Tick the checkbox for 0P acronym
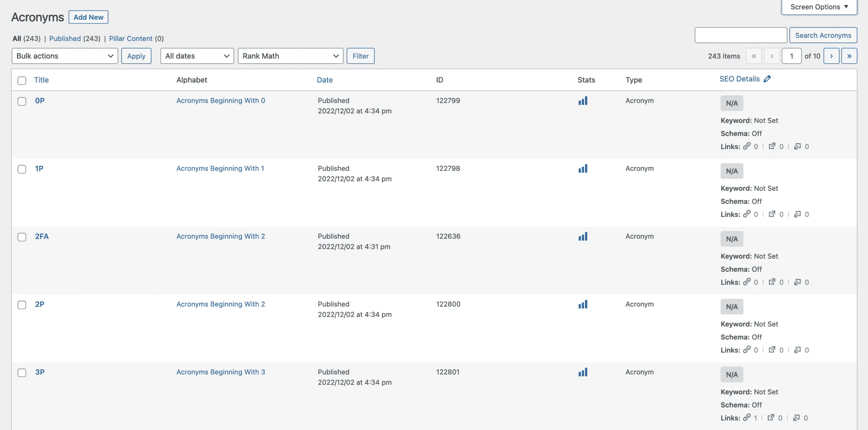The width and height of the screenshot is (868, 430). [22, 101]
